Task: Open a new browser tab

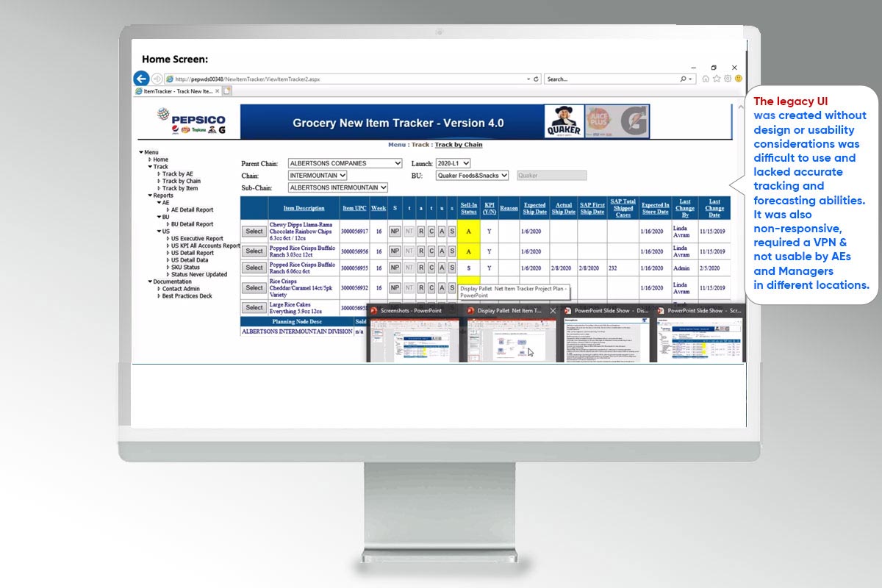Action: [x=227, y=91]
